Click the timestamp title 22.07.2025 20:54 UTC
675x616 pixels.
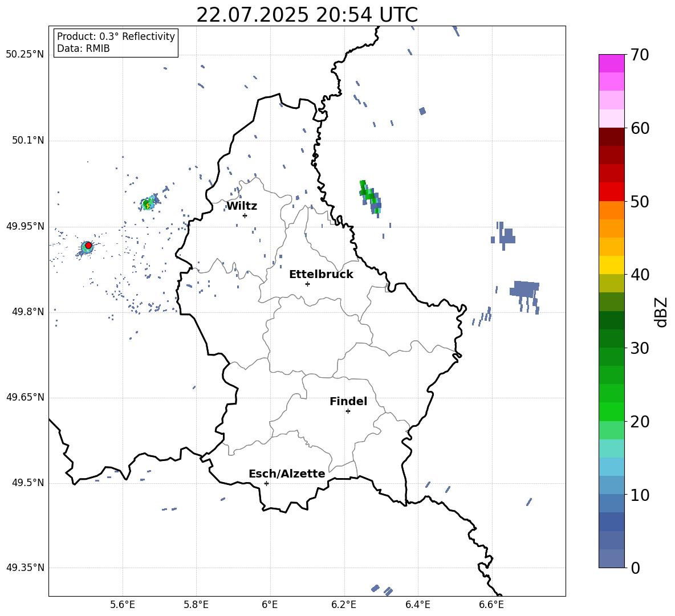tap(307, 15)
